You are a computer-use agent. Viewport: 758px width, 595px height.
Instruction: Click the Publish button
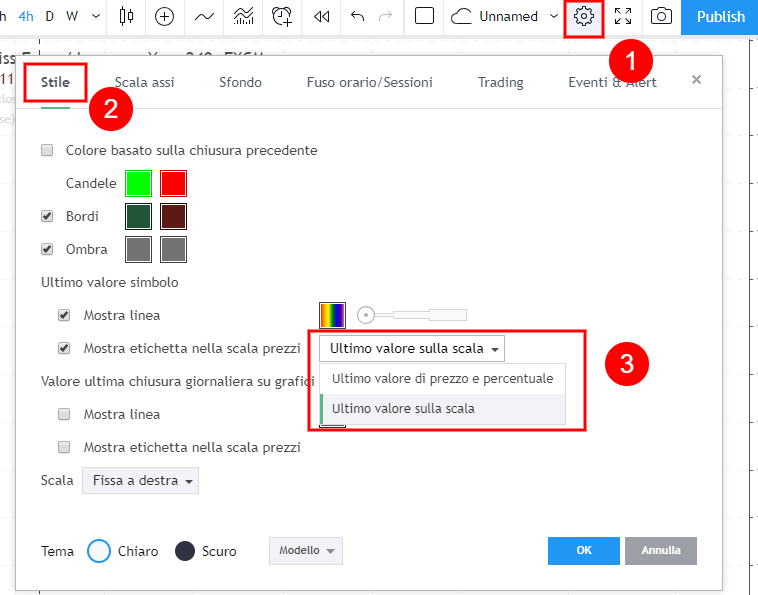pyautogui.click(x=720, y=17)
